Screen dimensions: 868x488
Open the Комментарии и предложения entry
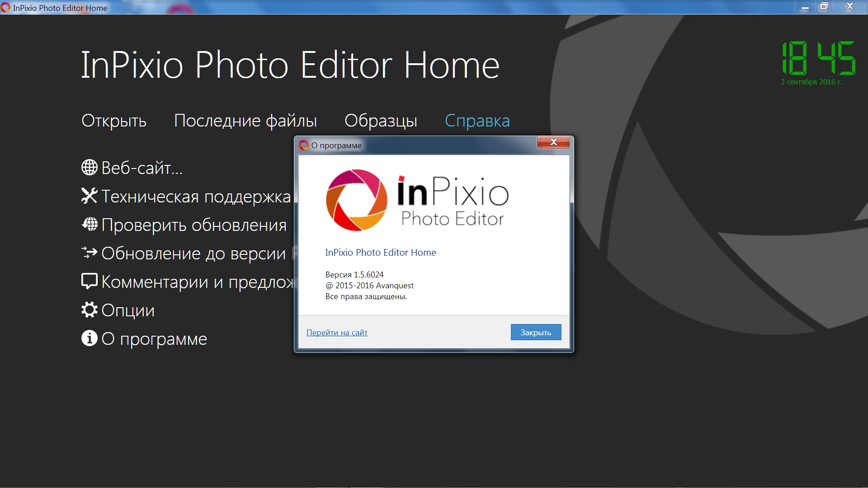pyautogui.click(x=188, y=282)
